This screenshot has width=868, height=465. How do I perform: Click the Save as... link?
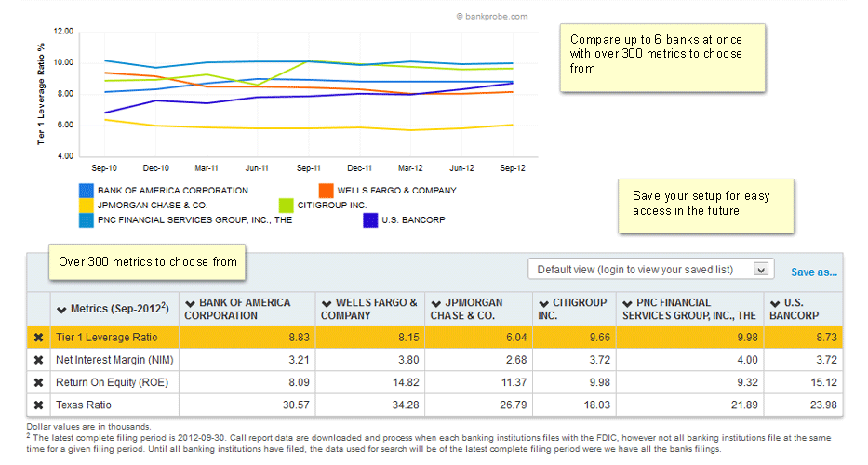(814, 272)
